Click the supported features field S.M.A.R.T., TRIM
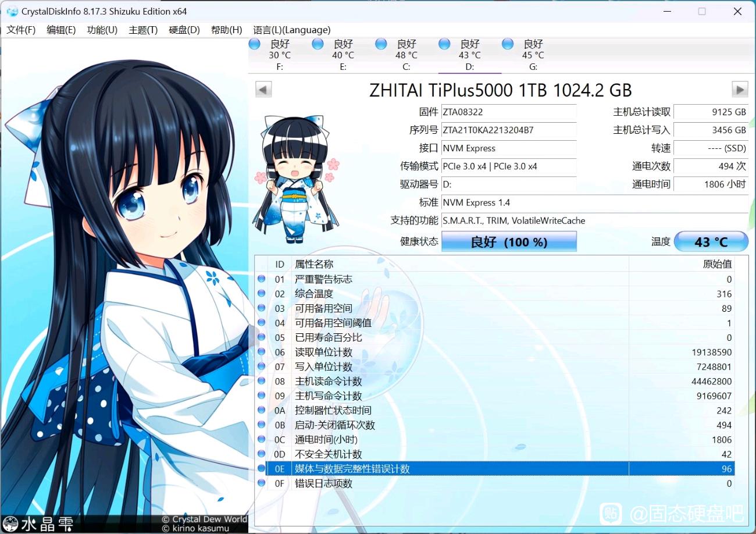 coord(595,220)
